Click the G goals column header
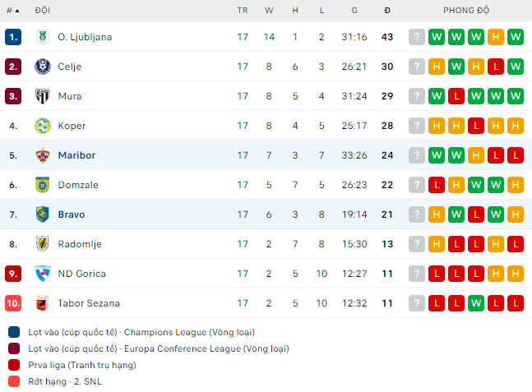This screenshot has height=392, width=532. coord(354,11)
